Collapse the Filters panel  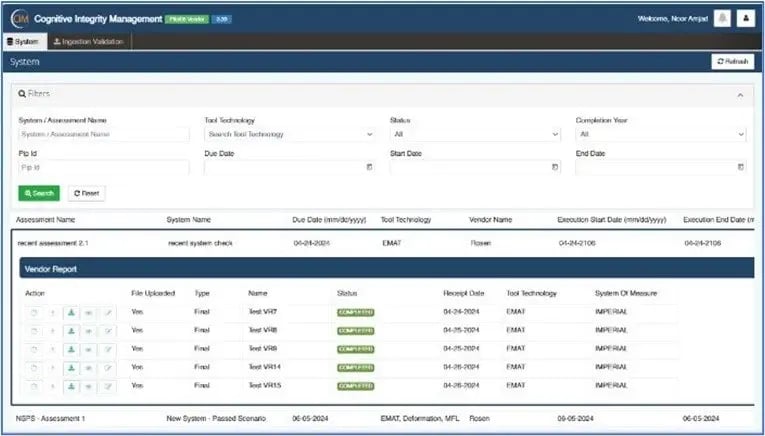point(740,94)
